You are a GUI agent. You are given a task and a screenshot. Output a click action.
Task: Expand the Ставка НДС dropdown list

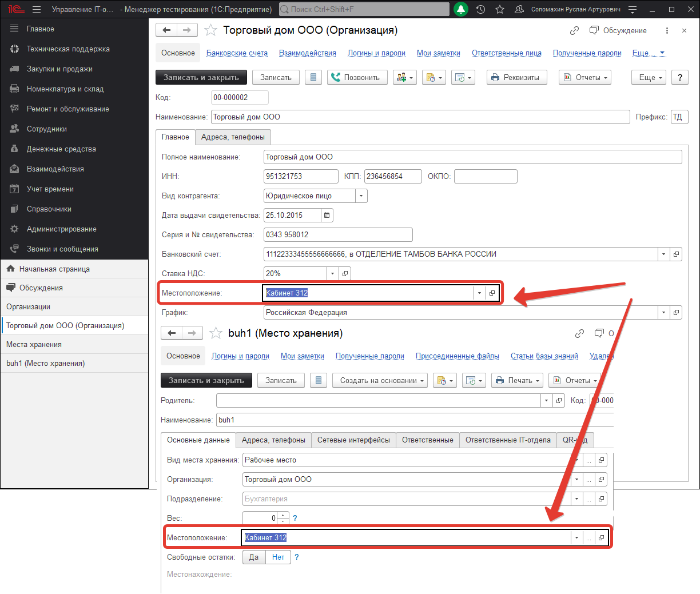pyautogui.click(x=332, y=274)
